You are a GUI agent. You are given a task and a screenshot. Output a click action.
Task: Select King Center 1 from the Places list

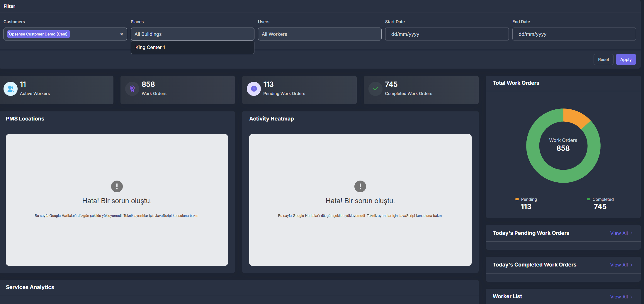pos(192,47)
